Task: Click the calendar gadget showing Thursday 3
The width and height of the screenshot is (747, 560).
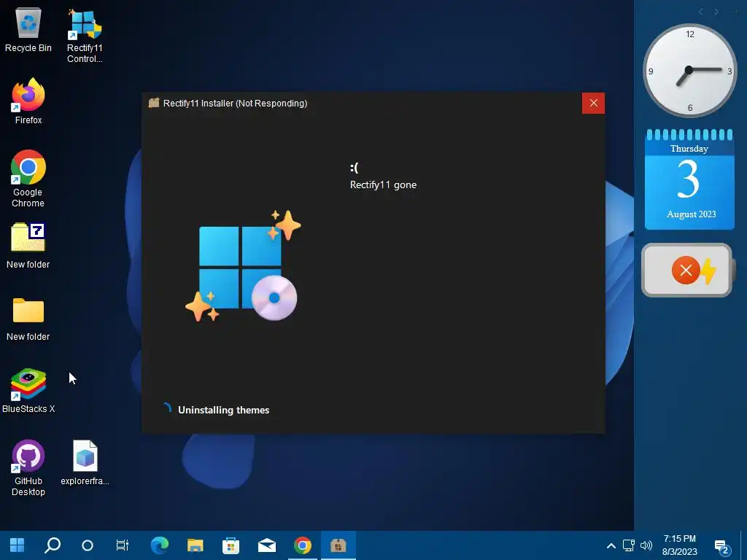Action: (689, 179)
